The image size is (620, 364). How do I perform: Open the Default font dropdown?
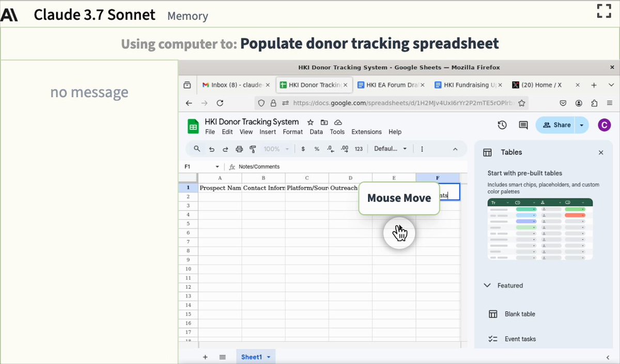[x=391, y=149]
